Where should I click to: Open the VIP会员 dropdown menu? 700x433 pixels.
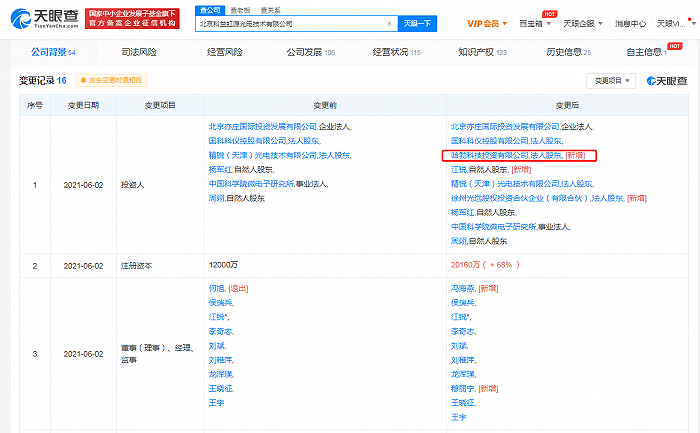(x=487, y=24)
